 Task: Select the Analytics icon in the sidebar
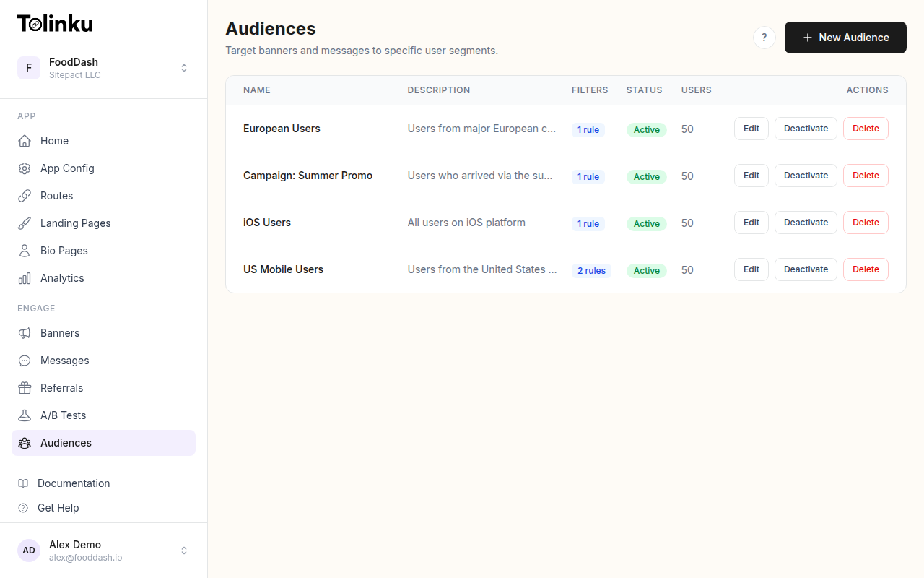pyautogui.click(x=24, y=278)
